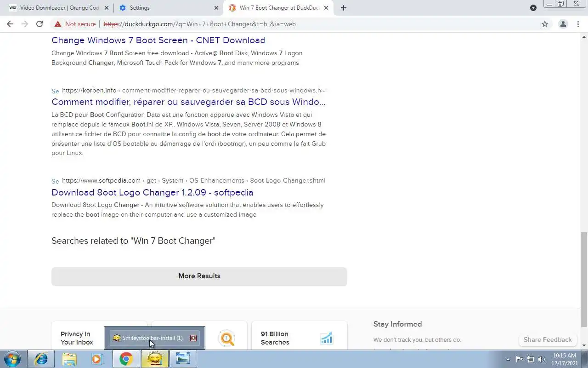Click the browser forward arrow

[25, 24]
